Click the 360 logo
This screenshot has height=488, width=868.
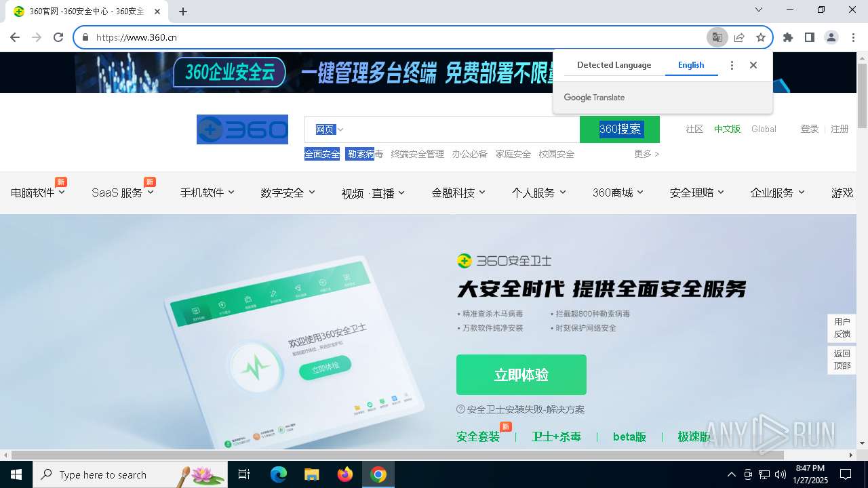tap(242, 129)
